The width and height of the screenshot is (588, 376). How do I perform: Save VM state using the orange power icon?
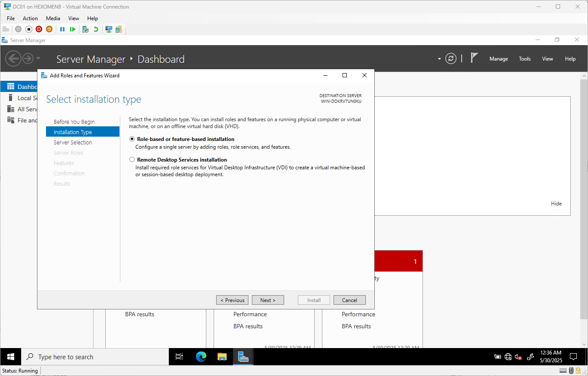[x=49, y=29]
